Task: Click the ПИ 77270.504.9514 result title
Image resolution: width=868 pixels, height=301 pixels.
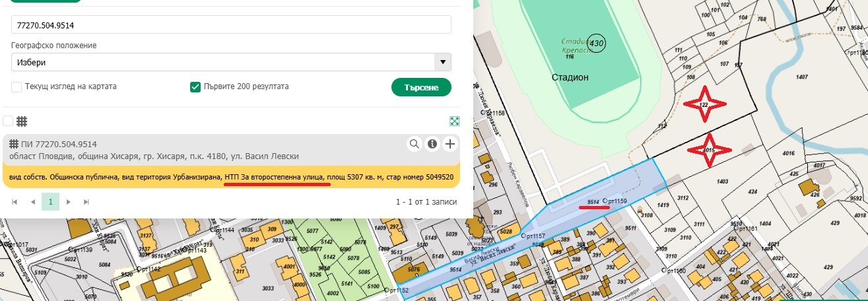Action: point(59,144)
